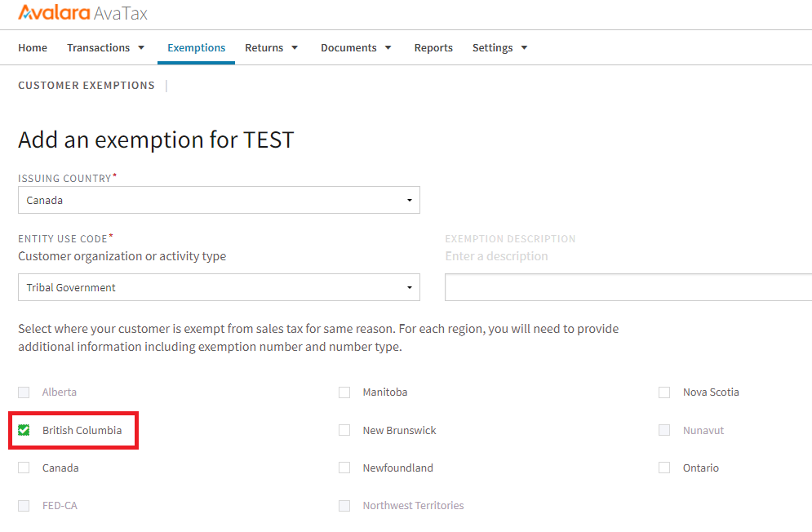
Task: Tick the New Brunswick checkbox
Action: (x=344, y=430)
